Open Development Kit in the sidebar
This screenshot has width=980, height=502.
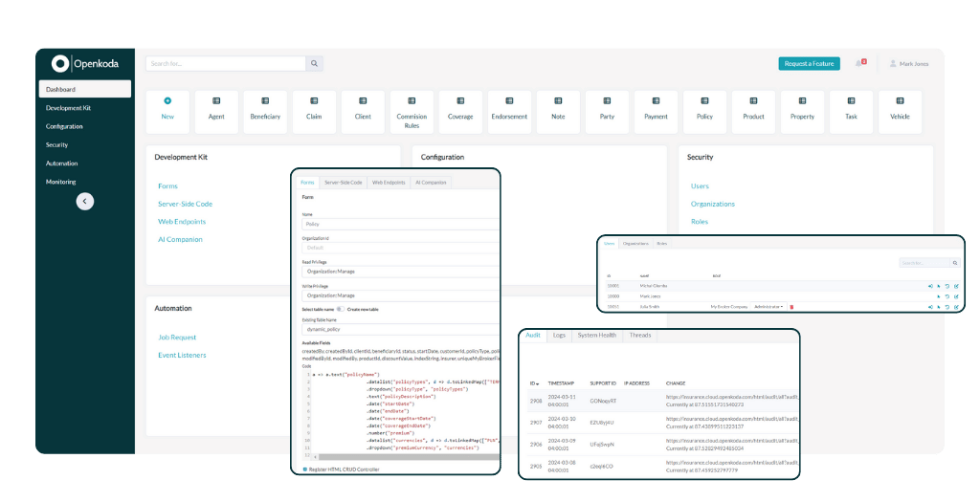point(68,108)
